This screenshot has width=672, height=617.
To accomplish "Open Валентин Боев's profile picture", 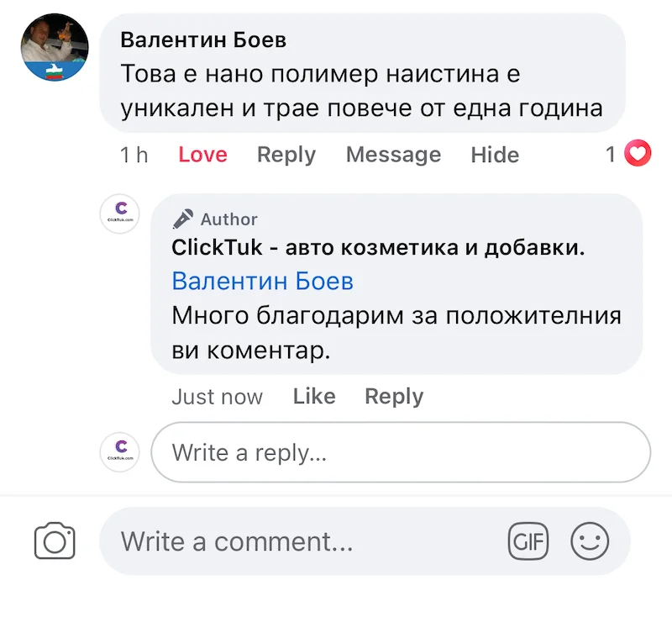I will click(x=55, y=47).
